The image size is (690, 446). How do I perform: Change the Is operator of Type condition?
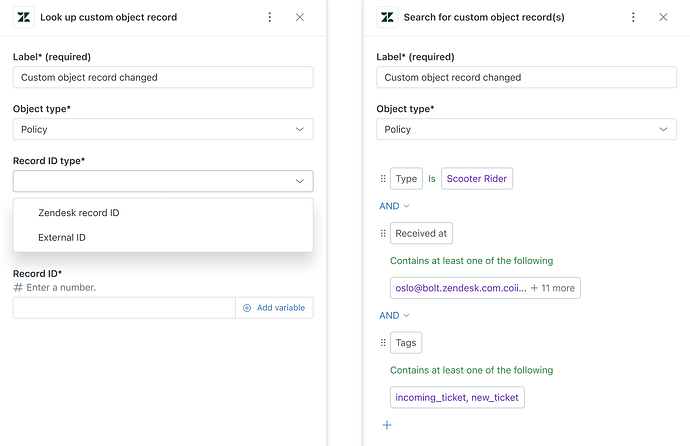click(432, 179)
